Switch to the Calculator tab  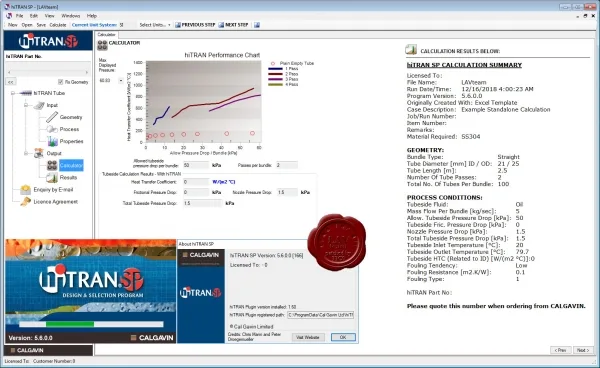(106, 34)
